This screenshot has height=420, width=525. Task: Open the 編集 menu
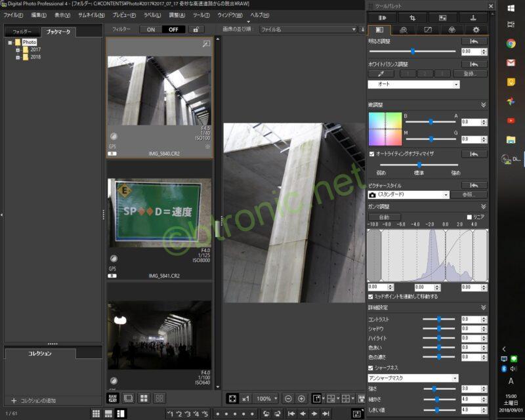pyautogui.click(x=39, y=15)
